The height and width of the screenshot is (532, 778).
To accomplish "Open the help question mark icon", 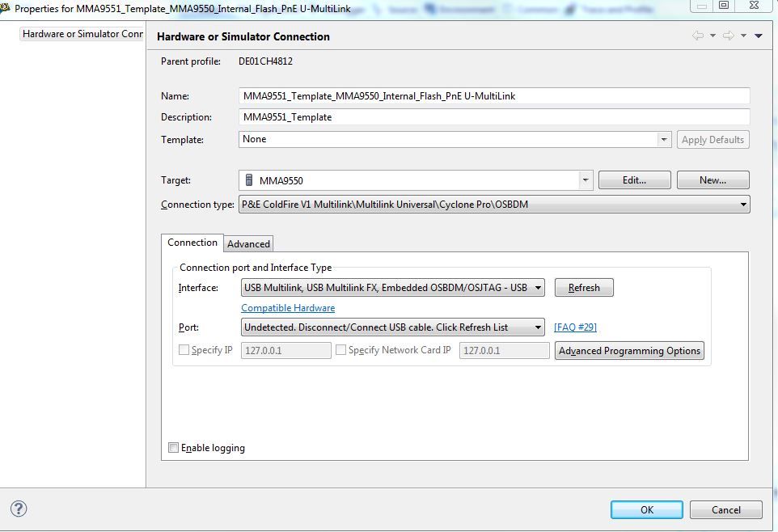I will (19, 509).
